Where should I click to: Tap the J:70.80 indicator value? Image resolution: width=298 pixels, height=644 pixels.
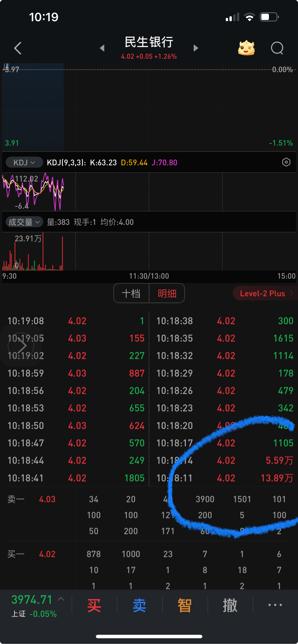coord(164,162)
